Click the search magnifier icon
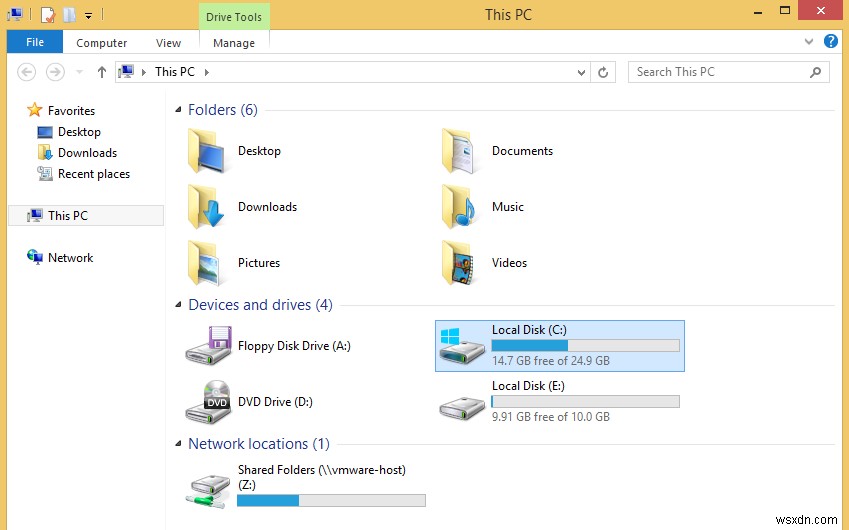Viewport: 849px width, 530px height. (815, 72)
